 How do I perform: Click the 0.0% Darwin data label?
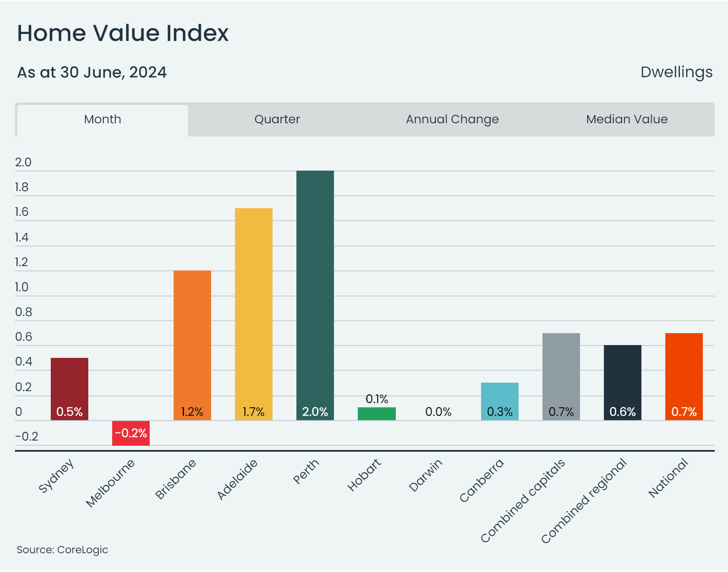(438, 412)
